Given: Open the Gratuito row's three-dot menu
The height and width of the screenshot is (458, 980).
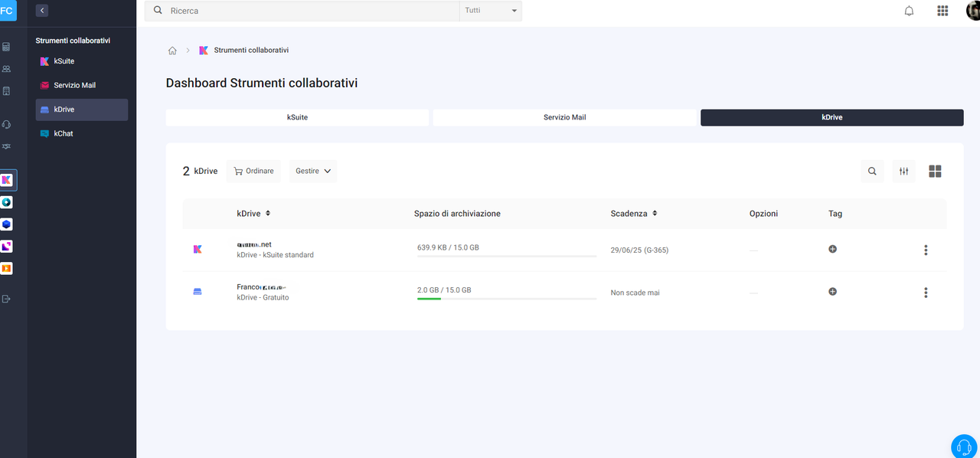Looking at the screenshot, I should click(x=926, y=293).
